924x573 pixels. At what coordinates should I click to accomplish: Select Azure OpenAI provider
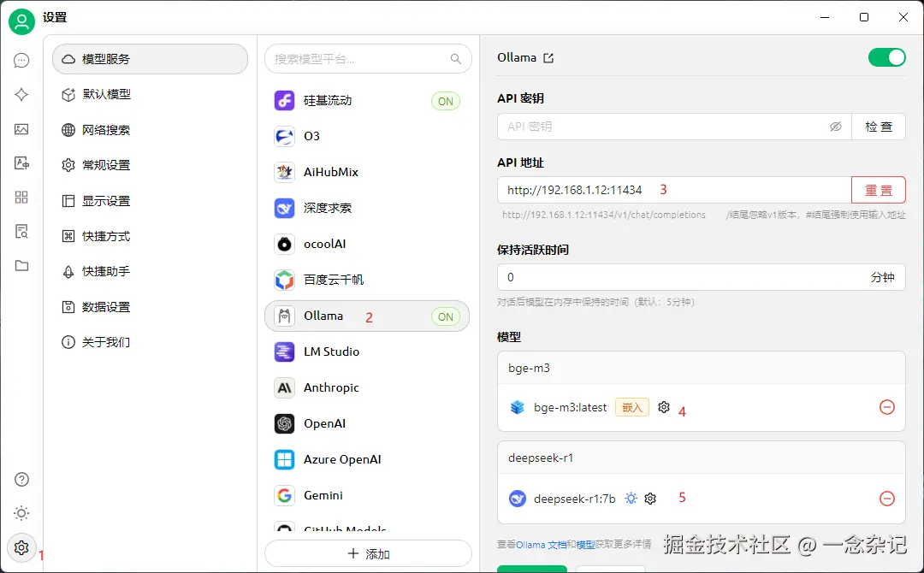pos(367,459)
